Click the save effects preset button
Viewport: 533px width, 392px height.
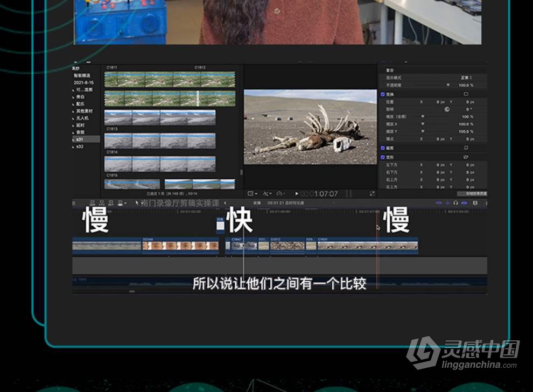[472, 193]
